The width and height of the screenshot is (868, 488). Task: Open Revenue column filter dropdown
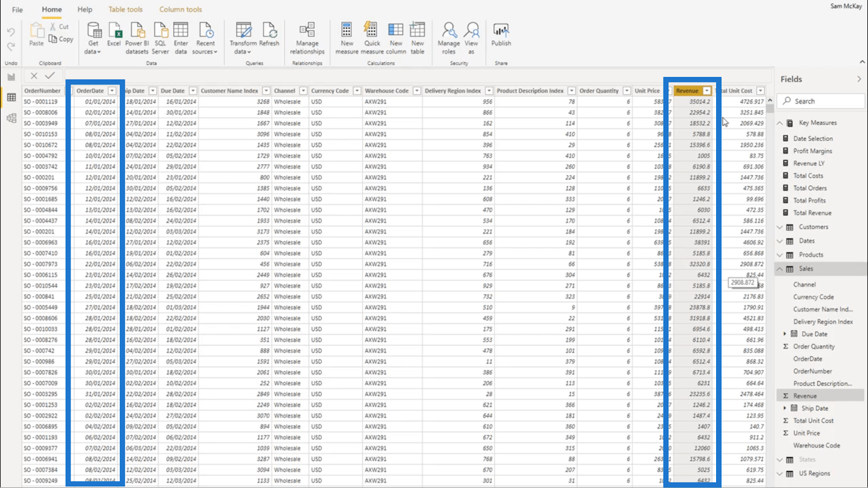(x=706, y=91)
